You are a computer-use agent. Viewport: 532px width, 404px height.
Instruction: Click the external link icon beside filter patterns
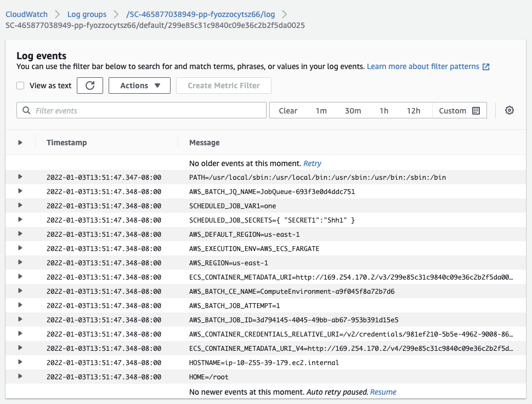point(485,67)
